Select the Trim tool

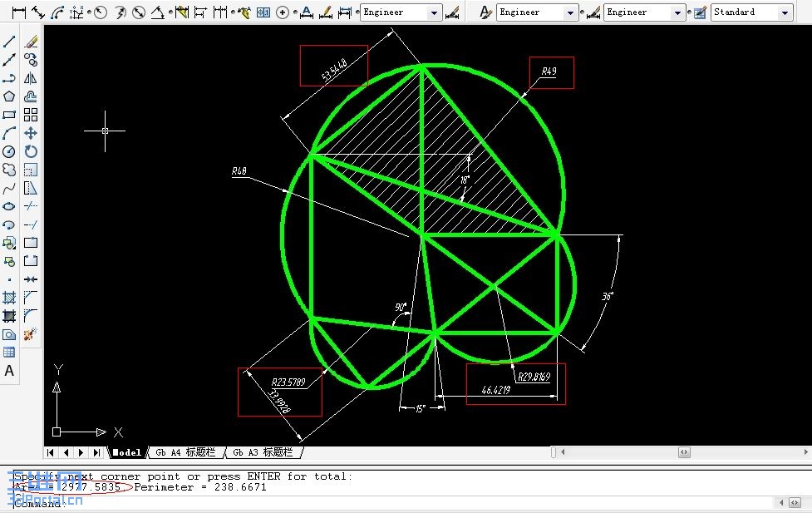click(x=31, y=206)
